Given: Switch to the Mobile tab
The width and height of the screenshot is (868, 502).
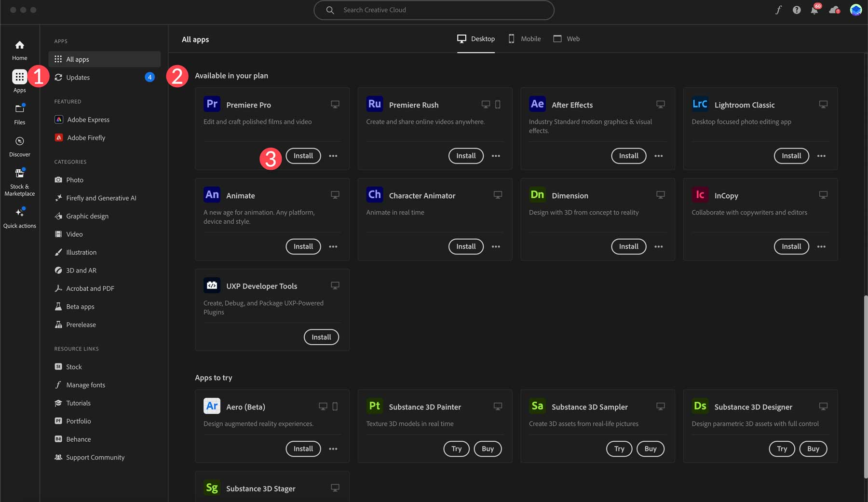Looking at the screenshot, I should tap(525, 39).
